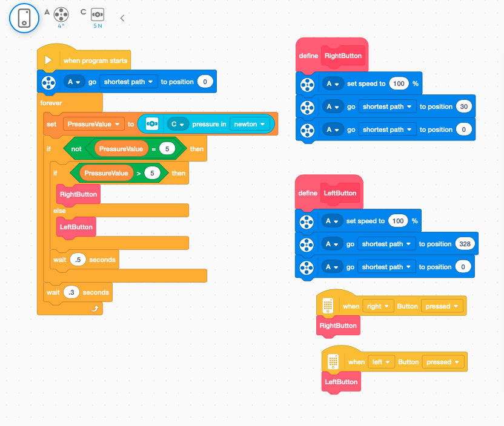Open the PressureValue variable dropdown in the set block

tap(93, 124)
